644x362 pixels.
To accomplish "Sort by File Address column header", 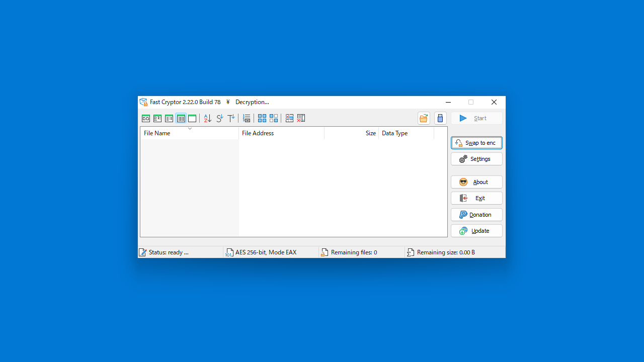I will click(282, 133).
